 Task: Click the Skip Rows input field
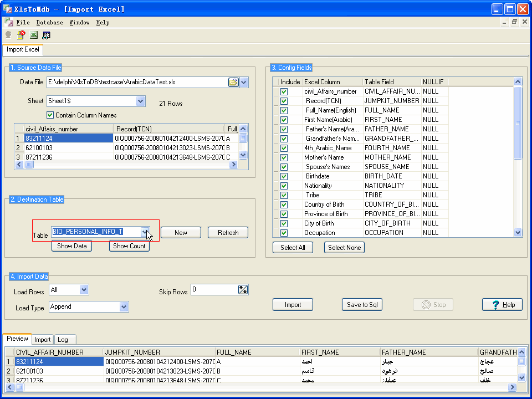tap(214, 289)
